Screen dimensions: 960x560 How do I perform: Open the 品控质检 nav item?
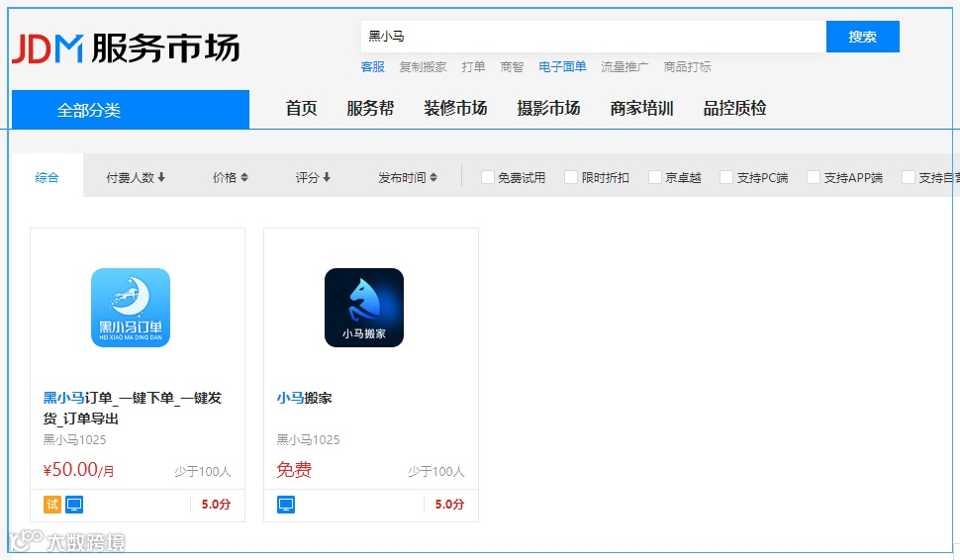734,108
